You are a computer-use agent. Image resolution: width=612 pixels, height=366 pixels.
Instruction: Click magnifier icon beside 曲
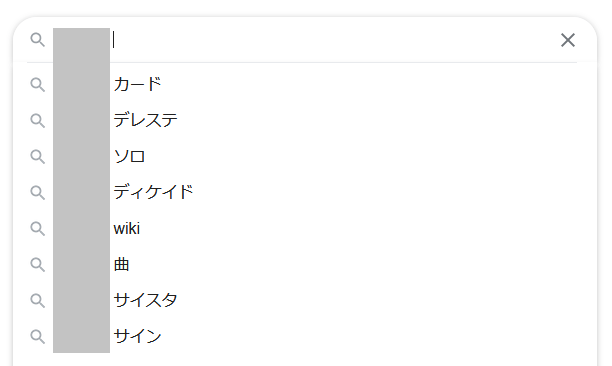click(x=37, y=265)
